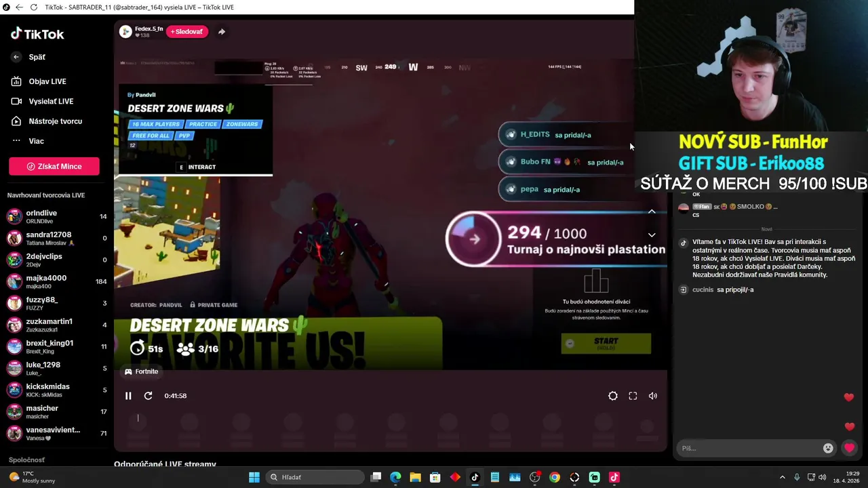Screen dimensions: 868x488
Task: Open the weather widget 17°C Mostly sunny
Action: 32,477
